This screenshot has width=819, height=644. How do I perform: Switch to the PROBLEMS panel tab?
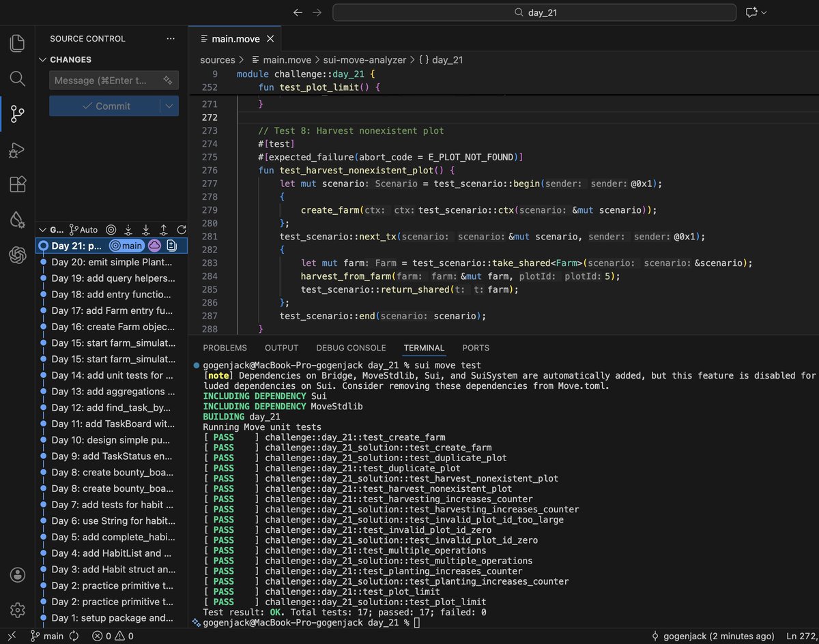click(x=225, y=348)
